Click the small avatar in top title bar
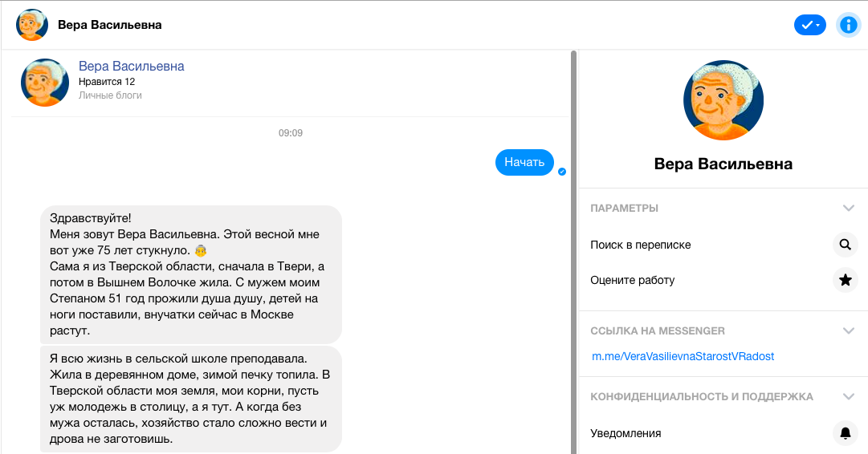The height and width of the screenshot is (454, 868). coord(32,25)
